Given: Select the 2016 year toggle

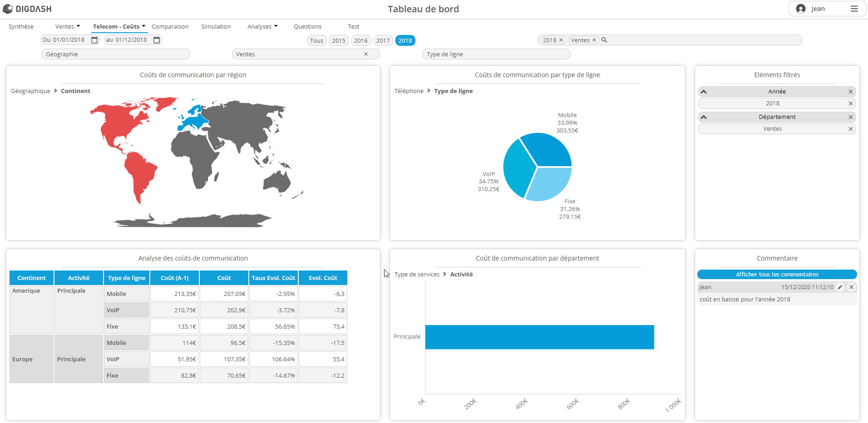Looking at the screenshot, I should point(361,40).
